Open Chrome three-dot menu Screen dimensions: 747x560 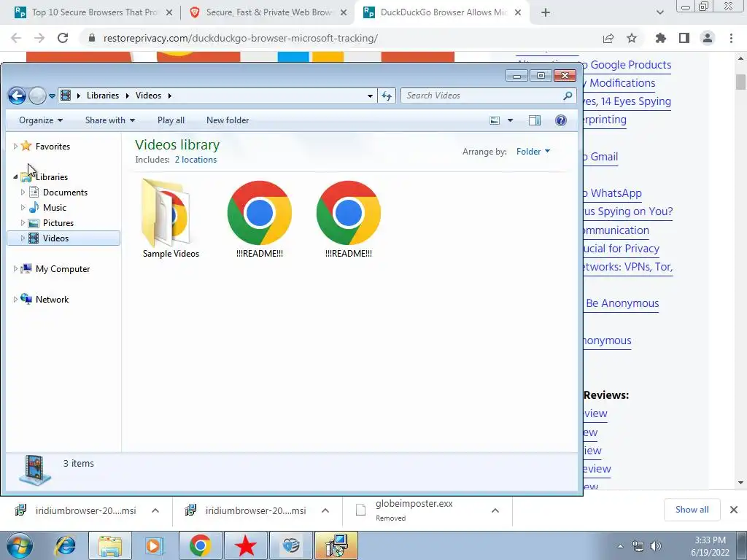pos(731,38)
